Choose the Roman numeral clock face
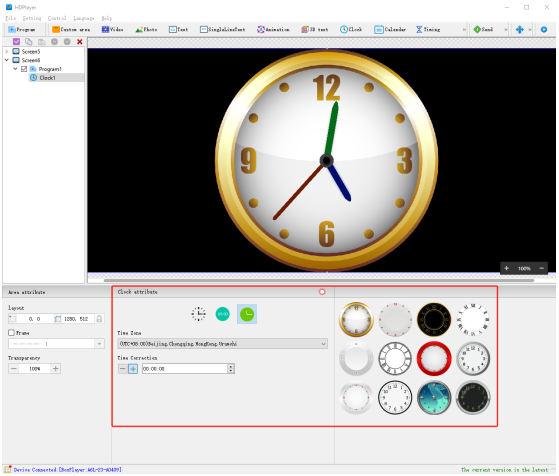 [395, 359]
